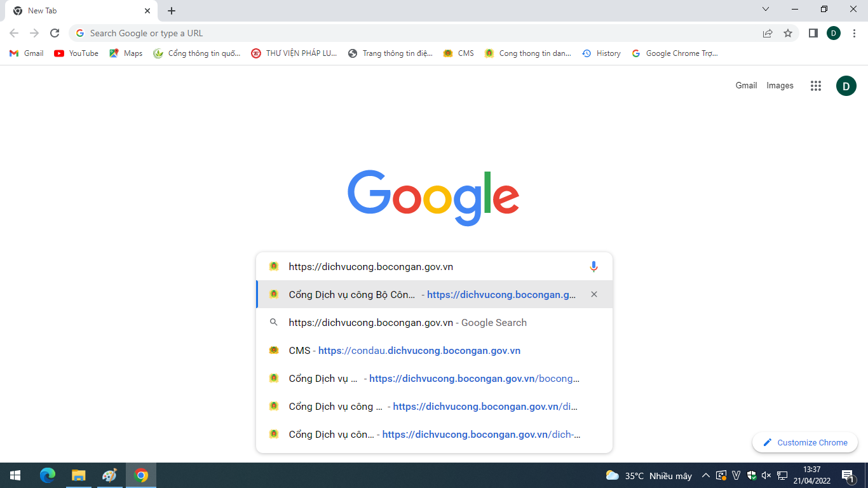
Task: Open the Google apps grid
Action: [x=816, y=86]
